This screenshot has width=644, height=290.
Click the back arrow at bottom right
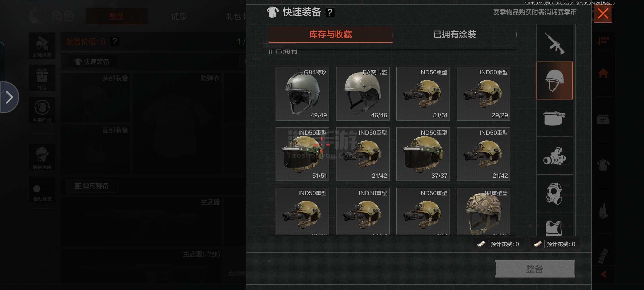click(x=603, y=274)
